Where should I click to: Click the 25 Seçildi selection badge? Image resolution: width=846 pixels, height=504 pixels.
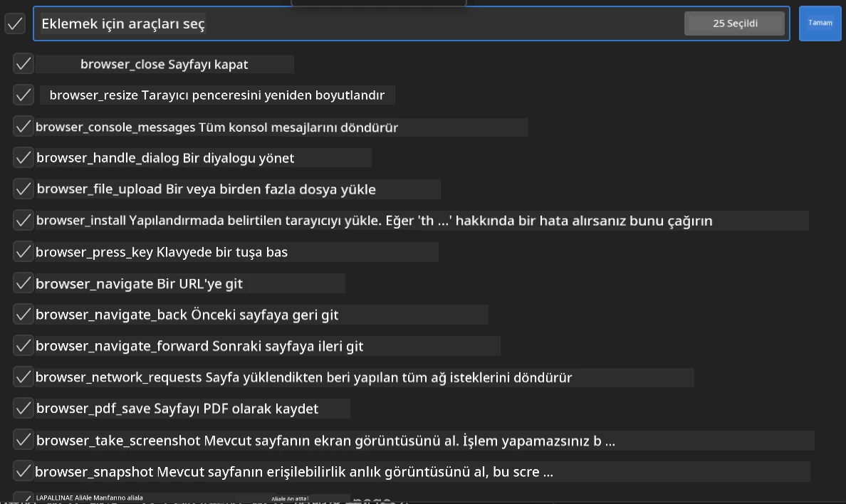pos(735,23)
